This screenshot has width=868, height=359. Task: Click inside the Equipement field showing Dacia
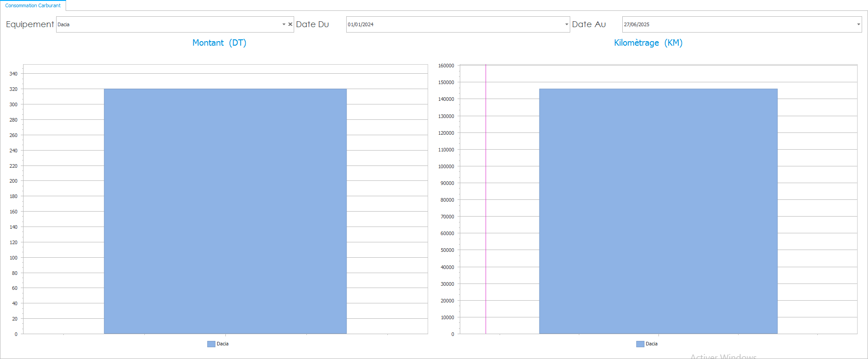167,24
